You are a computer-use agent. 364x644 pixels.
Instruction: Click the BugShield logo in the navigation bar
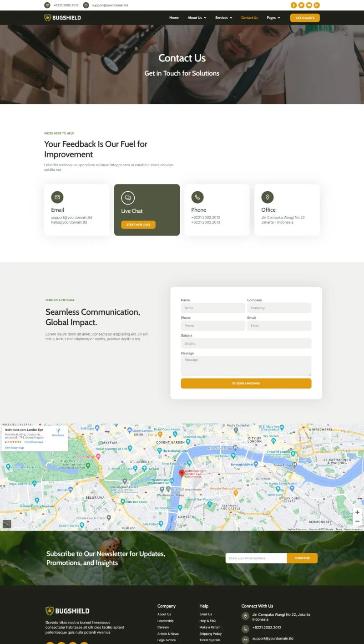pos(62,18)
